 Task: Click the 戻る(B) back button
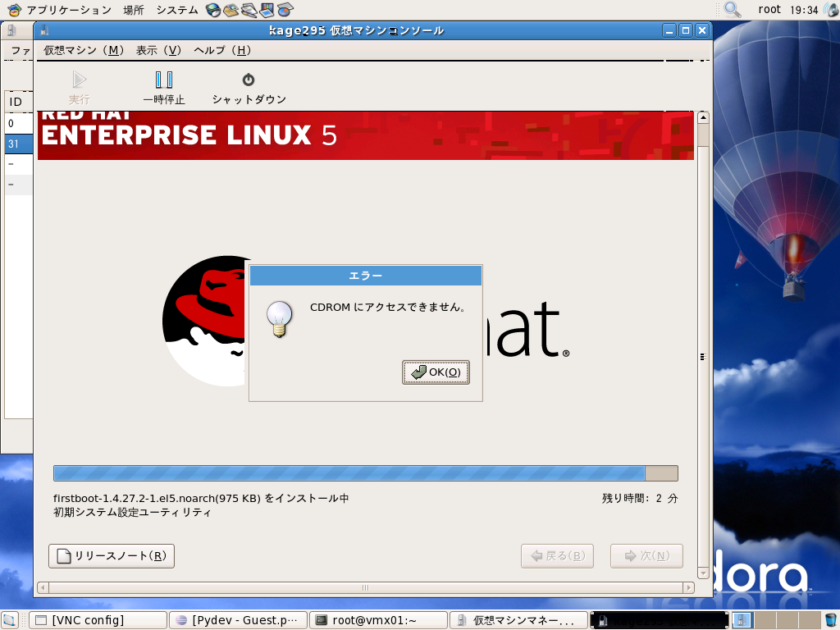[x=557, y=556]
